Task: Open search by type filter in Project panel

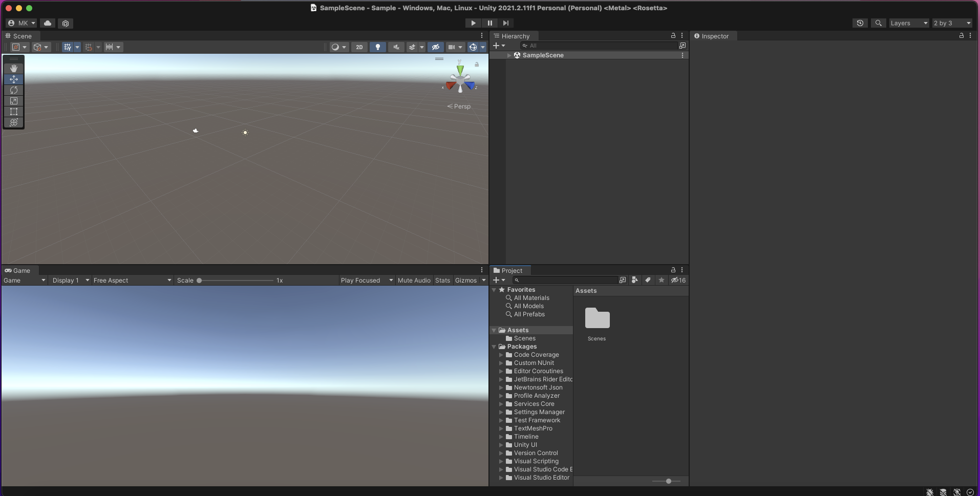Action: tap(635, 280)
